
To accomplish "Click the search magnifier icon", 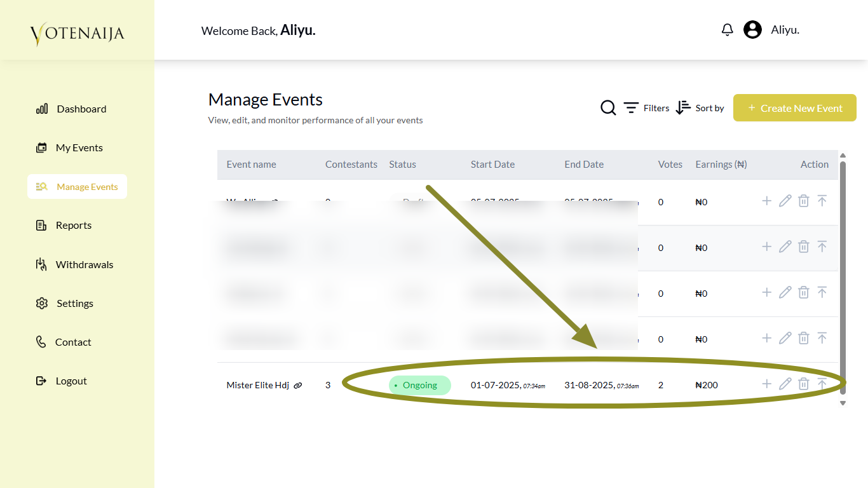I will point(608,108).
